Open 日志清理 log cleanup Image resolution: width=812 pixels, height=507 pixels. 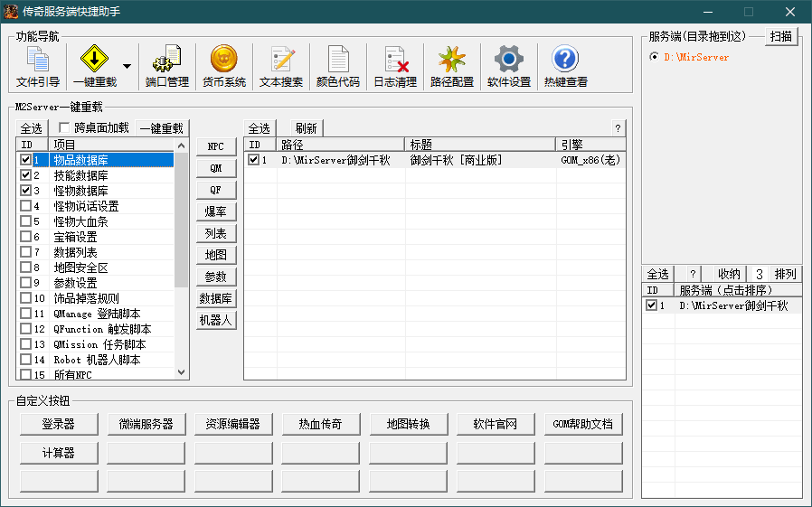[395, 67]
